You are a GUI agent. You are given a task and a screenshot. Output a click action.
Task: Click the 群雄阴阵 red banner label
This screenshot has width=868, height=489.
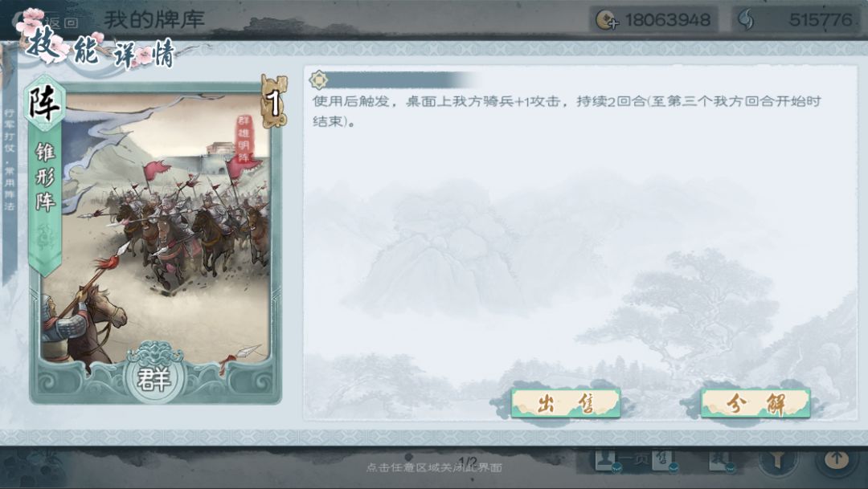click(244, 139)
